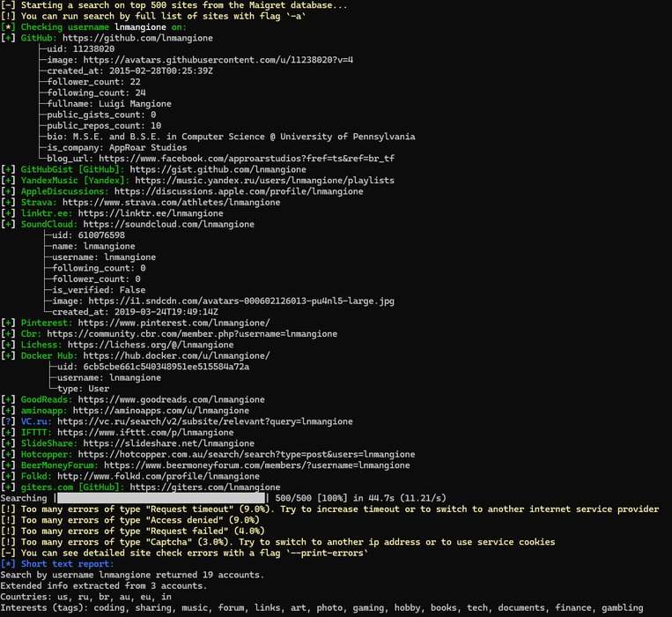Click the Extended info from 3 accounts line
This screenshot has width=672, height=617.
(104, 586)
